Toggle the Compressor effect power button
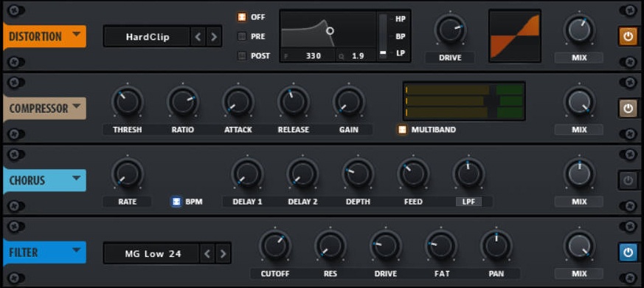The height and width of the screenshot is (288, 644). tap(628, 109)
